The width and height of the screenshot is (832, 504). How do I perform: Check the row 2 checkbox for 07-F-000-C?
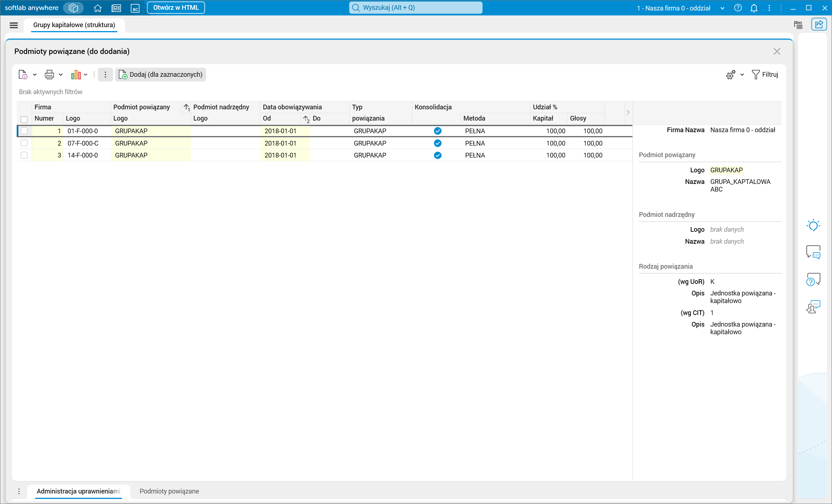(24, 143)
